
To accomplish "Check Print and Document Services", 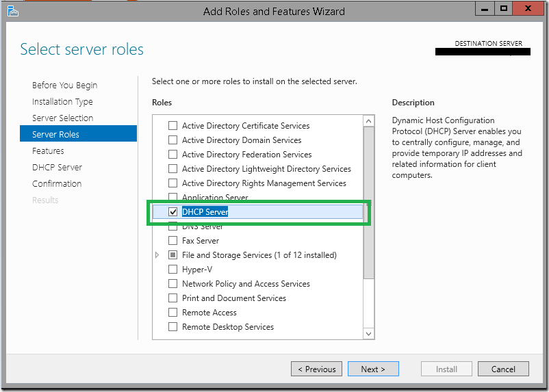I will pyautogui.click(x=173, y=298).
